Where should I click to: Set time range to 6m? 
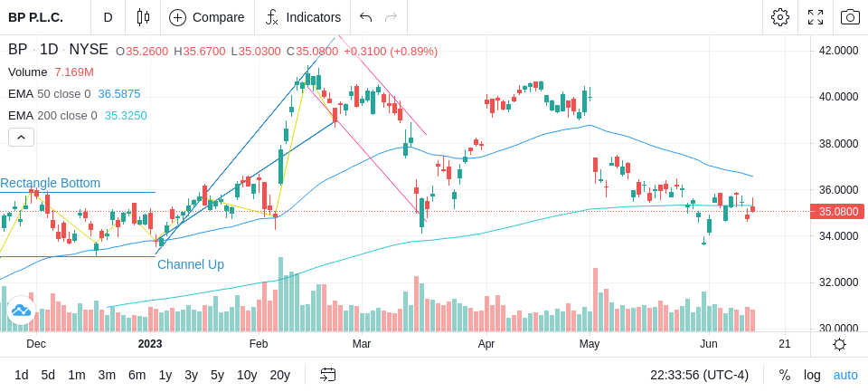[x=137, y=375]
